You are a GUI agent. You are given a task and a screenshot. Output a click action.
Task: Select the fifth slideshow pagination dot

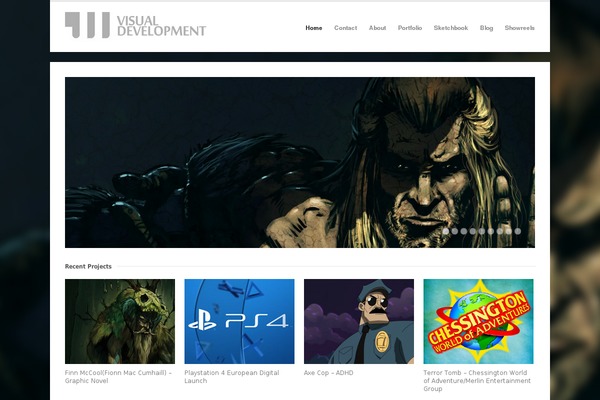point(482,231)
